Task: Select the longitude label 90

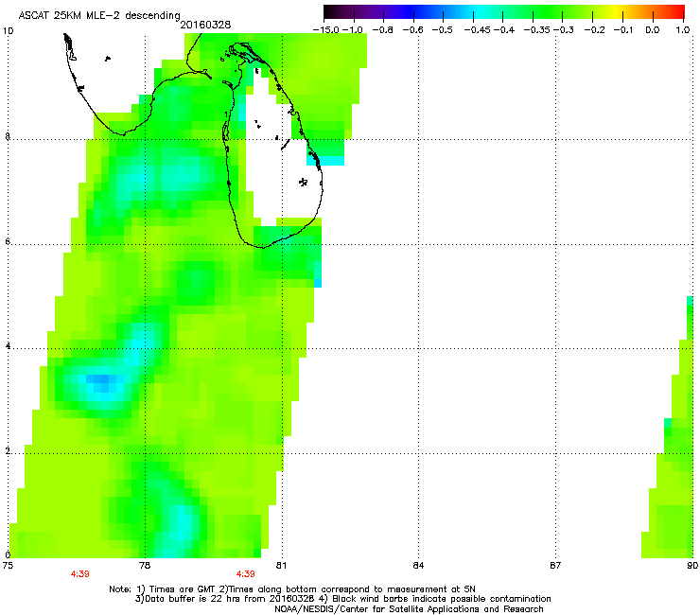Action: 692,566
